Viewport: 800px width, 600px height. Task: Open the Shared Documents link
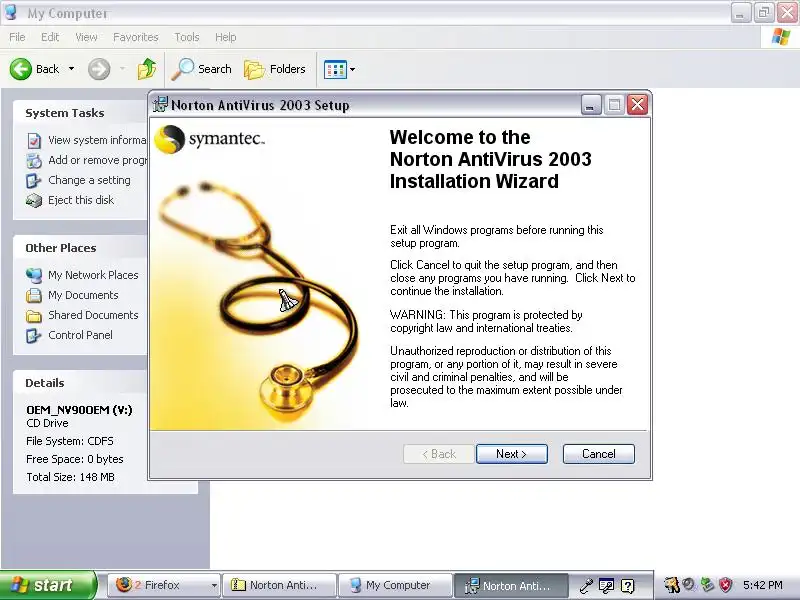pyautogui.click(x=93, y=315)
